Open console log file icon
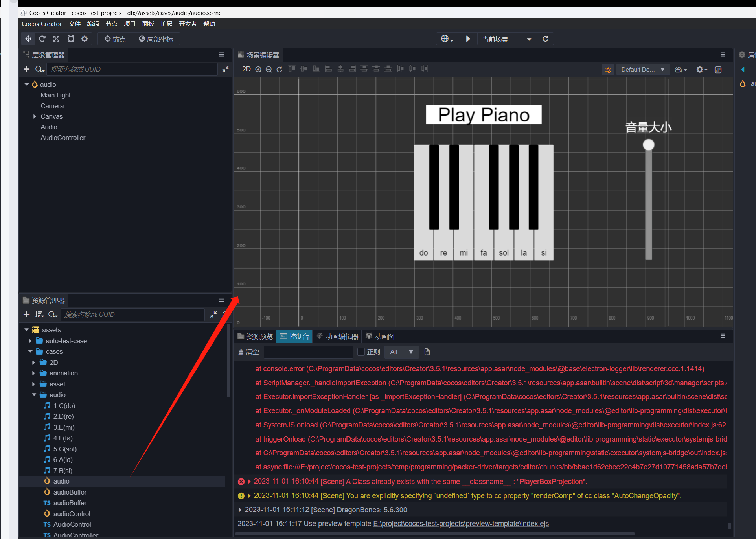The image size is (756, 539). [x=427, y=352]
